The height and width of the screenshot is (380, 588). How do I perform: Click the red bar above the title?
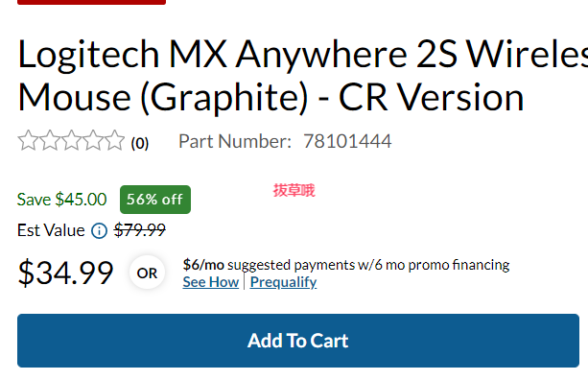[91, 2]
